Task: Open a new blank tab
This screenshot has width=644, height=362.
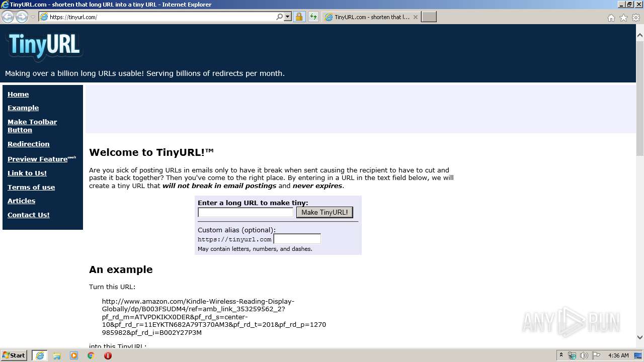Action: pyautogui.click(x=429, y=17)
